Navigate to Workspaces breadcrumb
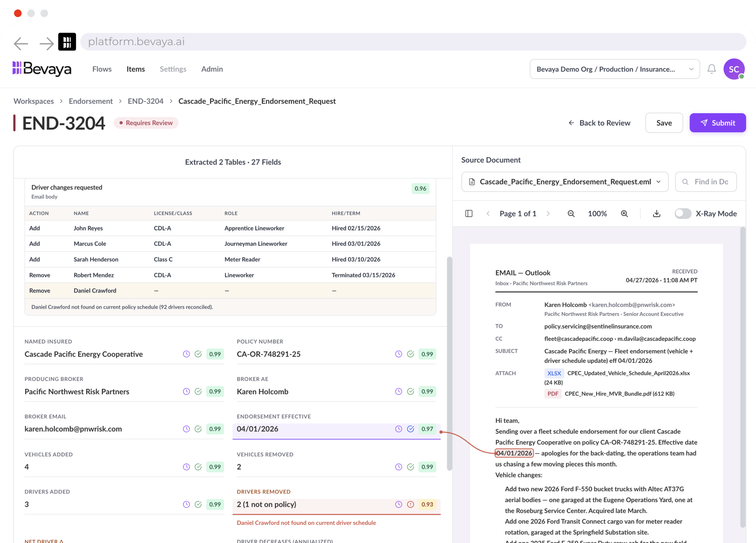Screen dimensions: 756x543 point(34,101)
